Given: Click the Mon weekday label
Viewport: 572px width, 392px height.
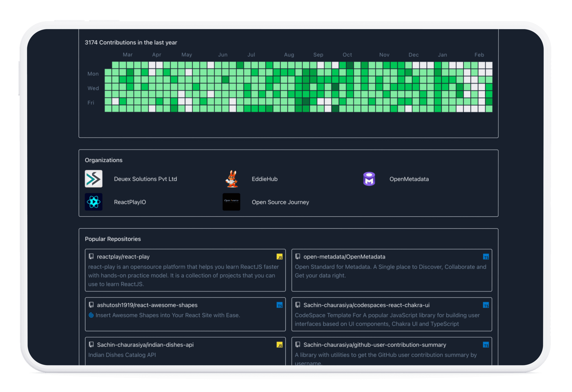Looking at the screenshot, I should click(93, 74).
